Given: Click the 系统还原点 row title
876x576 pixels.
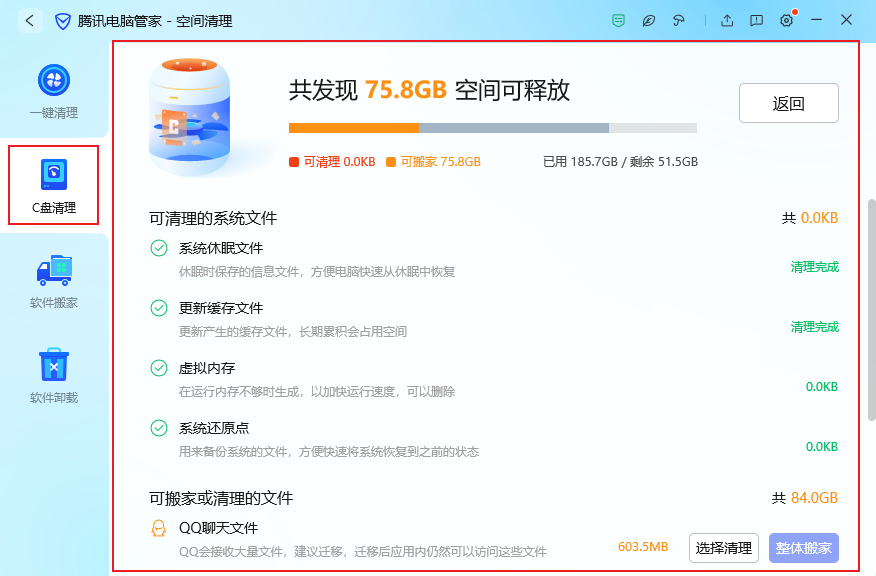Looking at the screenshot, I should [214, 428].
